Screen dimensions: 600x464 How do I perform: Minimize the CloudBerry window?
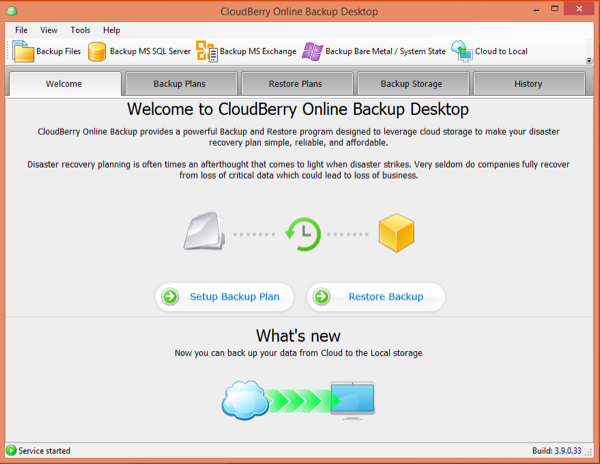[536, 9]
